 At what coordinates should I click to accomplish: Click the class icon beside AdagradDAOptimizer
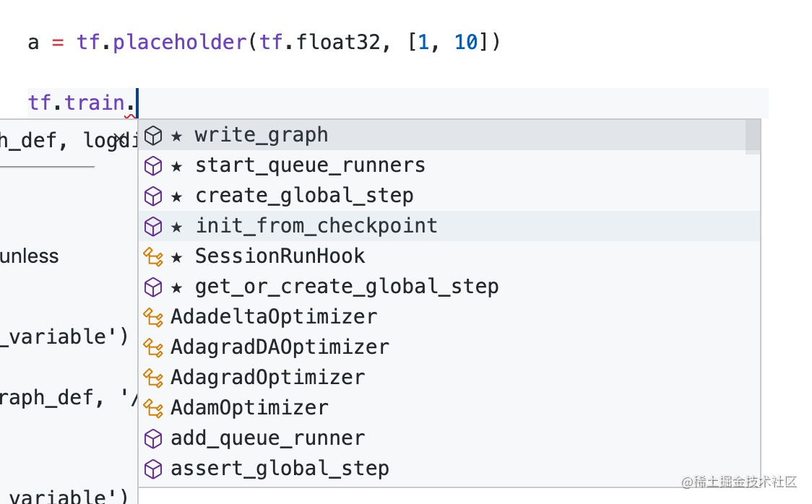coord(153,347)
